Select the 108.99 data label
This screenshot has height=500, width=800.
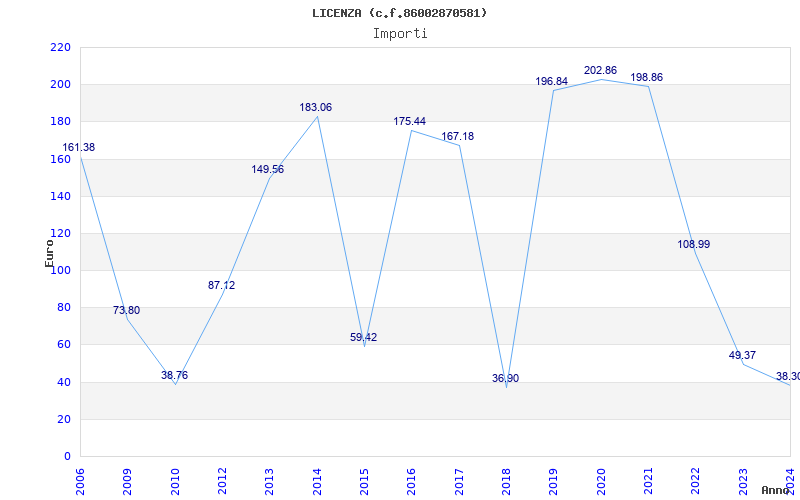[x=694, y=244]
